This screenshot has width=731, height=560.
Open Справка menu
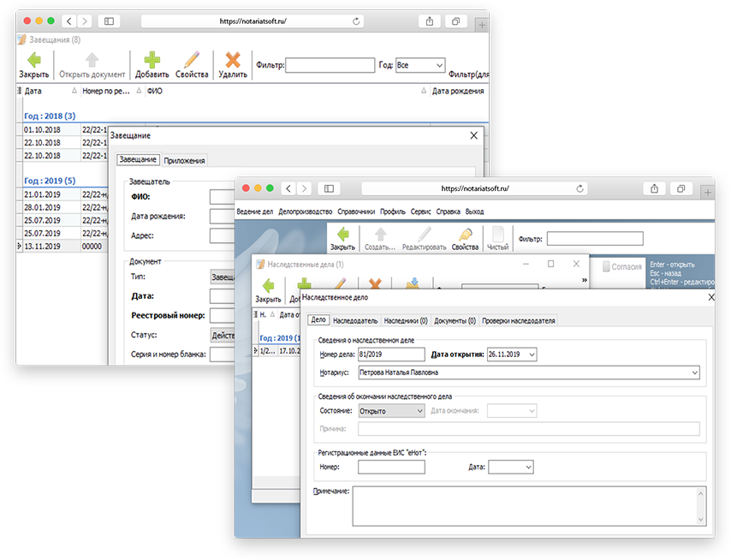(x=448, y=211)
